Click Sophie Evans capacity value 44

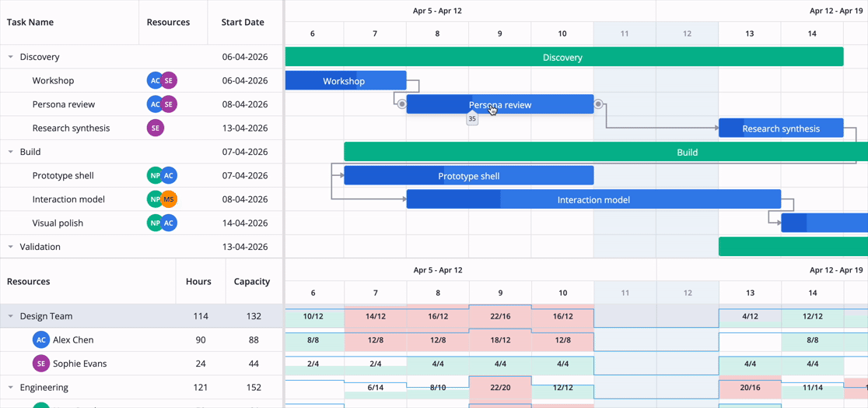tap(254, 364)
